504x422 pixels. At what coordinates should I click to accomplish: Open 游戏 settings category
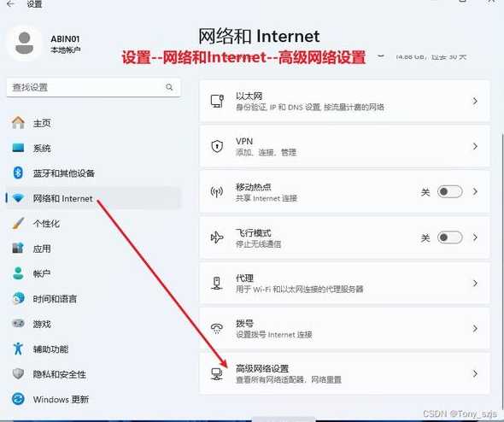(x=93, y=323)
